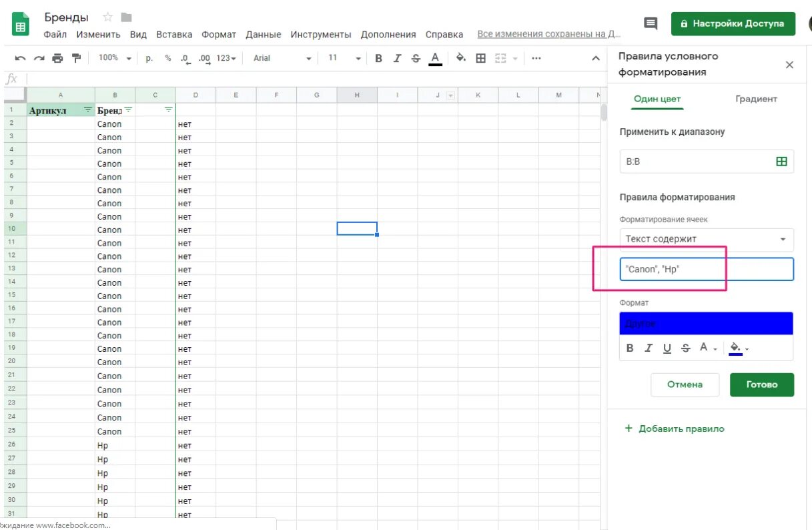The image size is (812, 530).
Task: Open Google Sheets home icon
Action: coord(21,25)
